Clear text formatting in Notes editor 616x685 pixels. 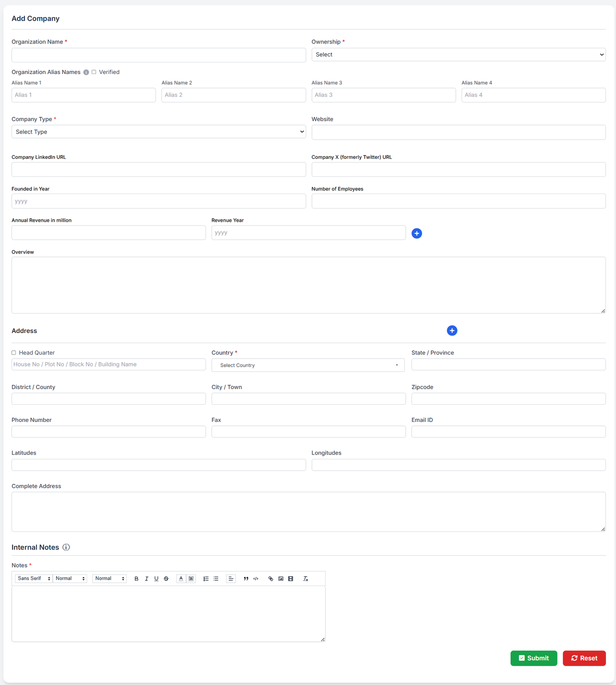[x=305, y=579]
